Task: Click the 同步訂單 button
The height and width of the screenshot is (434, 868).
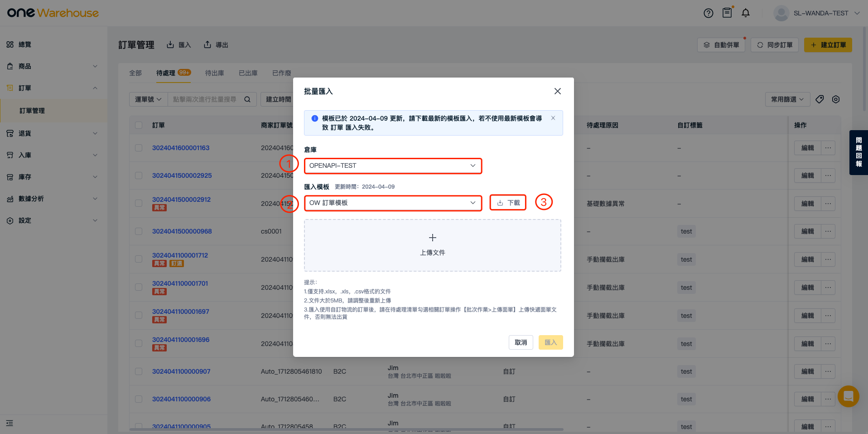Action: [x=775, y=45]
